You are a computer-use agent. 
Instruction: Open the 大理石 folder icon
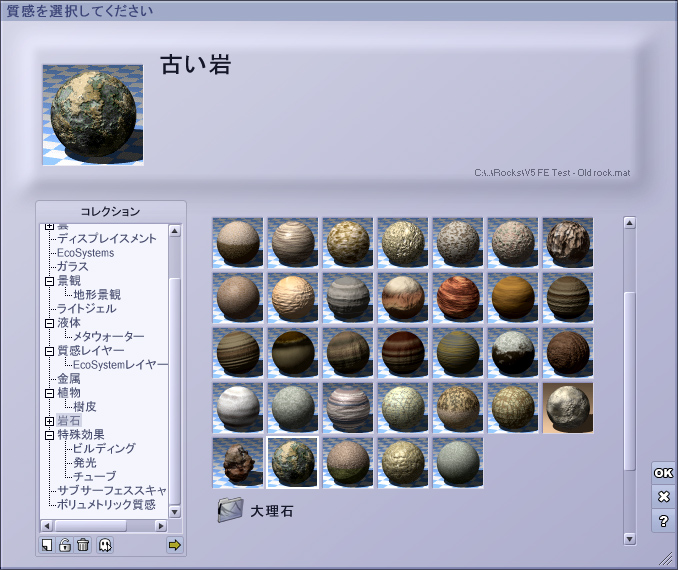[x=230, y=511]
